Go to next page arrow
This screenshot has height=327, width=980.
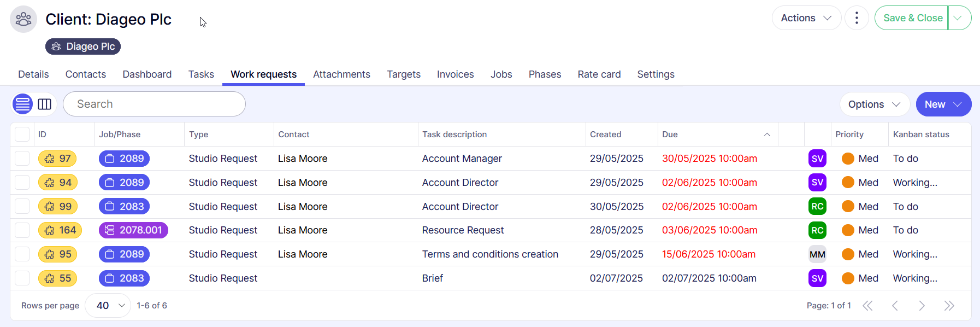coord(922,306)
